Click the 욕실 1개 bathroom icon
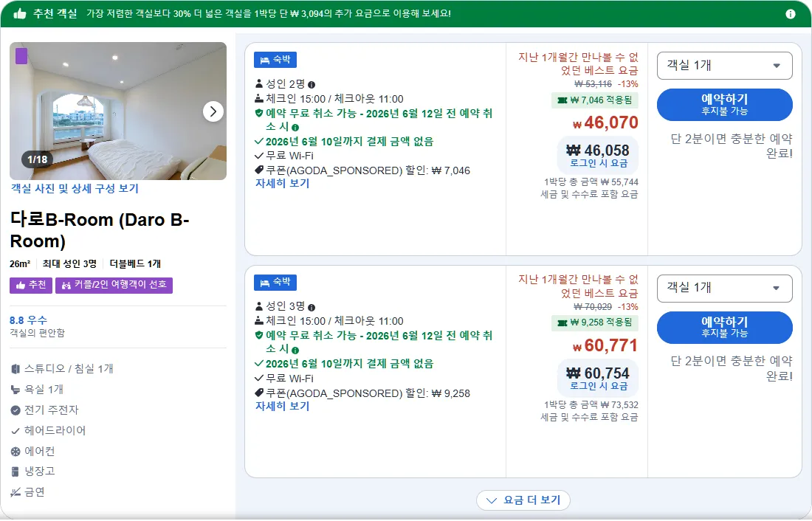Viewport: 812px width, 521px height. click(x=16, y=390)
